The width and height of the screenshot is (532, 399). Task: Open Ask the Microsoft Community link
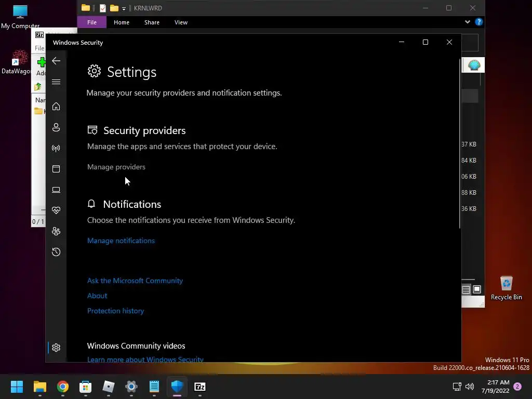tap(135, 281)
